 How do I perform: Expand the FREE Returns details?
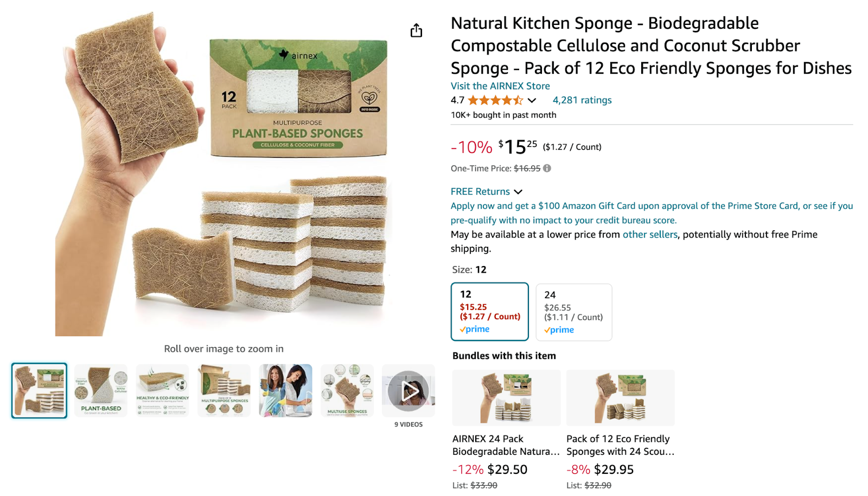tap(518, 191)
